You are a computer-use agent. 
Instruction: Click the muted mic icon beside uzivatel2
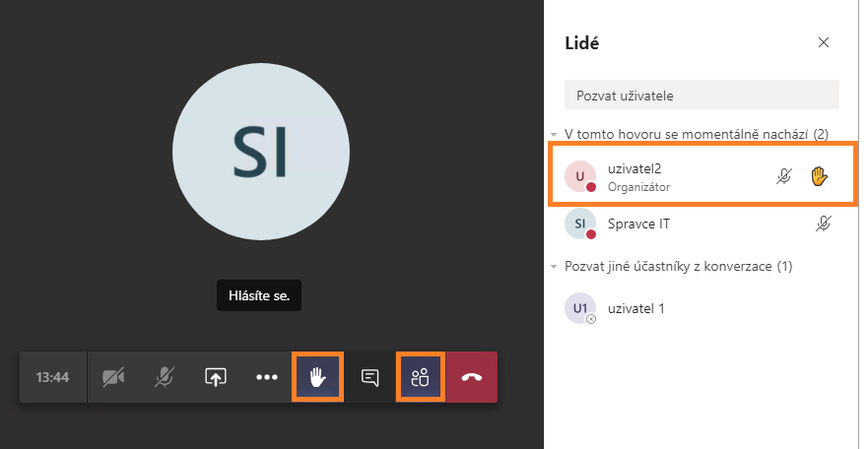(x=783, y=176)
